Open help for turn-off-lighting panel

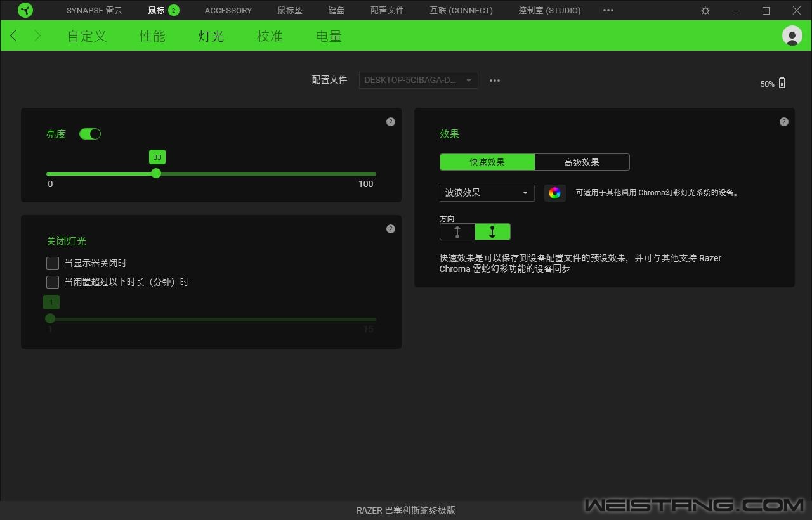pos(391,229)
